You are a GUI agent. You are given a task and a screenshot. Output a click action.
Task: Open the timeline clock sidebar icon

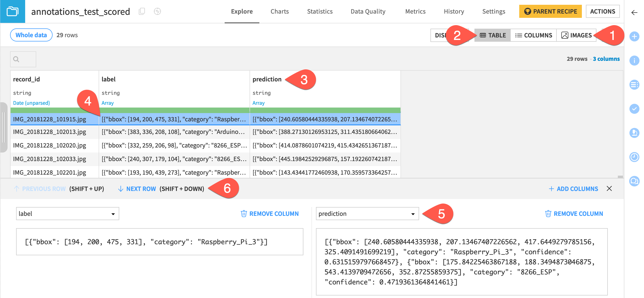(634, 157)
